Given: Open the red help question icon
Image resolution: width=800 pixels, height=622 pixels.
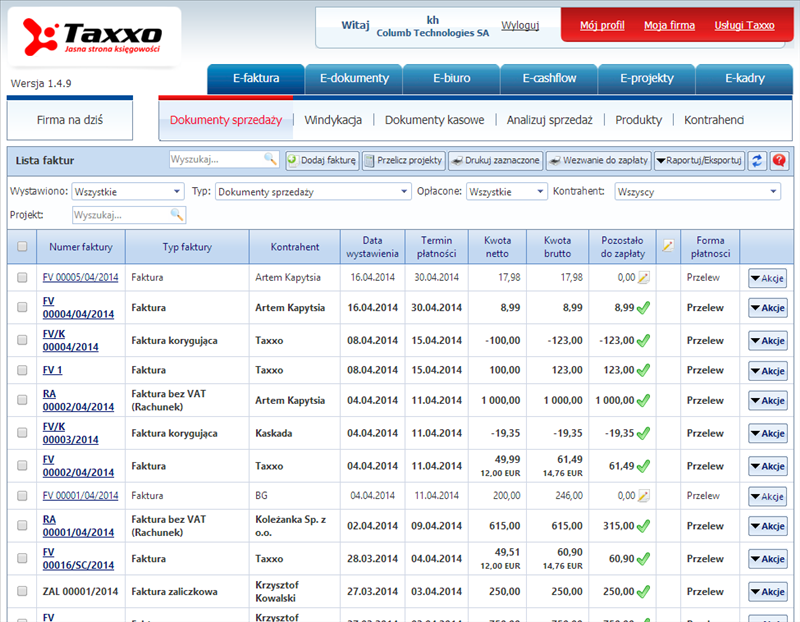Looking at the screenshot, I should [x=779, y=161].
